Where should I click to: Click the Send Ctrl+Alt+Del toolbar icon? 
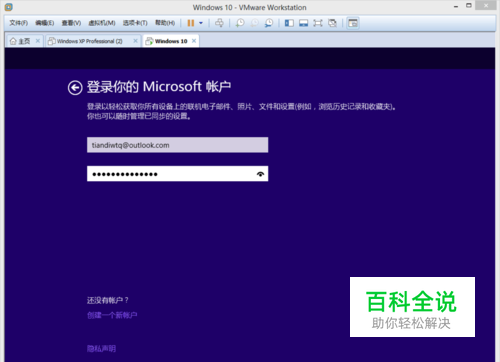(x=219, y=23)
